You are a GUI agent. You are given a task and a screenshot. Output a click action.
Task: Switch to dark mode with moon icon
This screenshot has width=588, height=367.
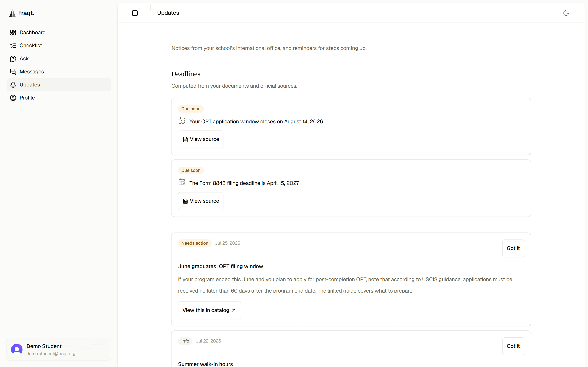tap(566, 13)
